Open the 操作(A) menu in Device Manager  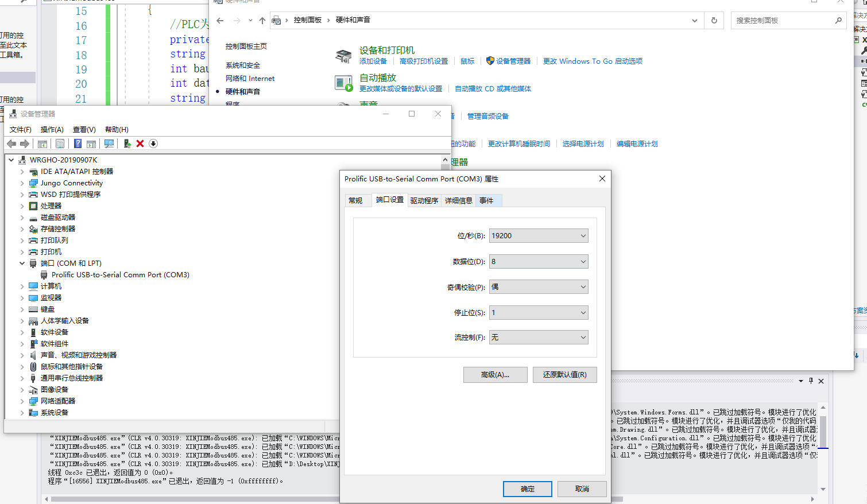point(52,130)
